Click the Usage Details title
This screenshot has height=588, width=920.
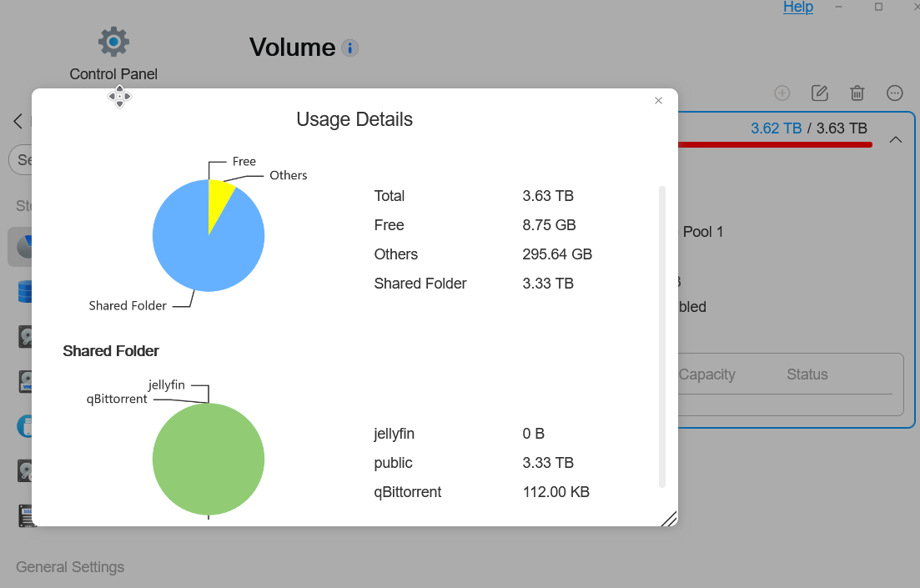pyautogui.click(x=354, y=119)
